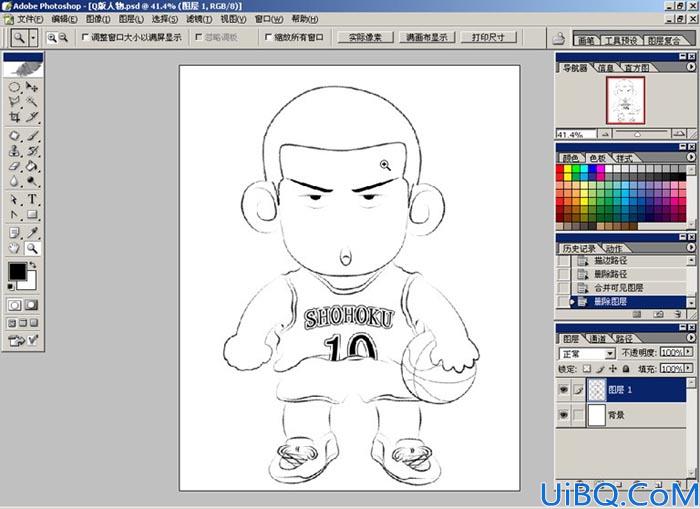Hide the 背景 layer eye icon
Screen dimensions: 700x509
[564, 415]
